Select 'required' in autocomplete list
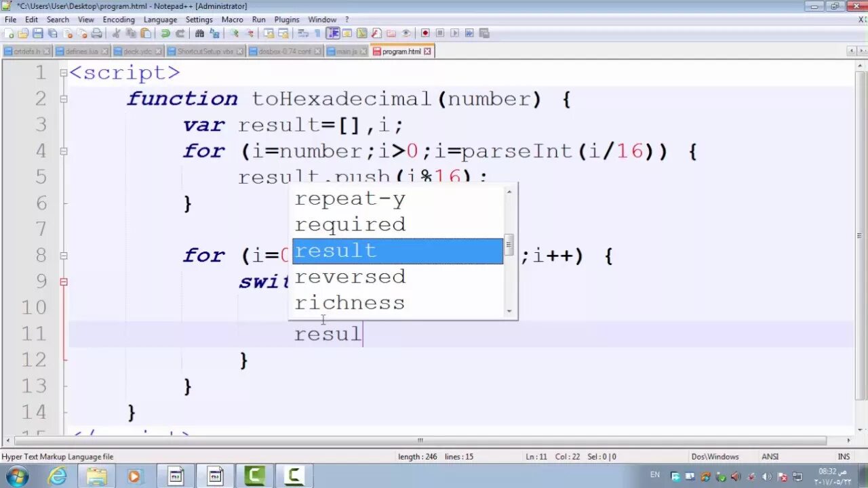The height and width of the screenshot is (488, 868). (397, 224)
